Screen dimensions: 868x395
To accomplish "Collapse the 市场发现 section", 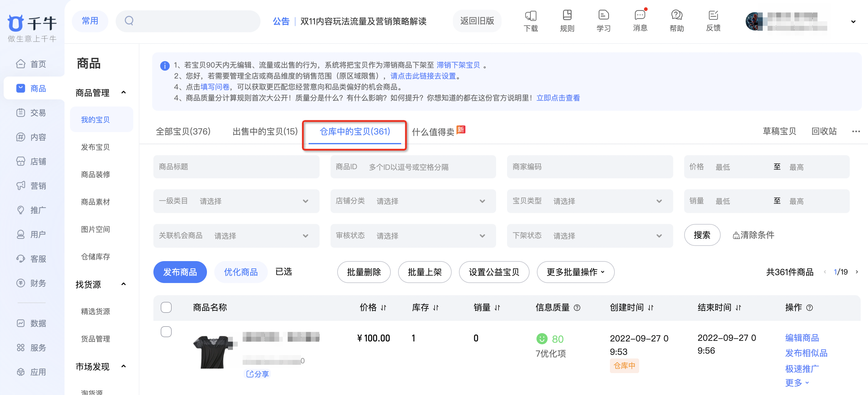I will coord(123,366).
